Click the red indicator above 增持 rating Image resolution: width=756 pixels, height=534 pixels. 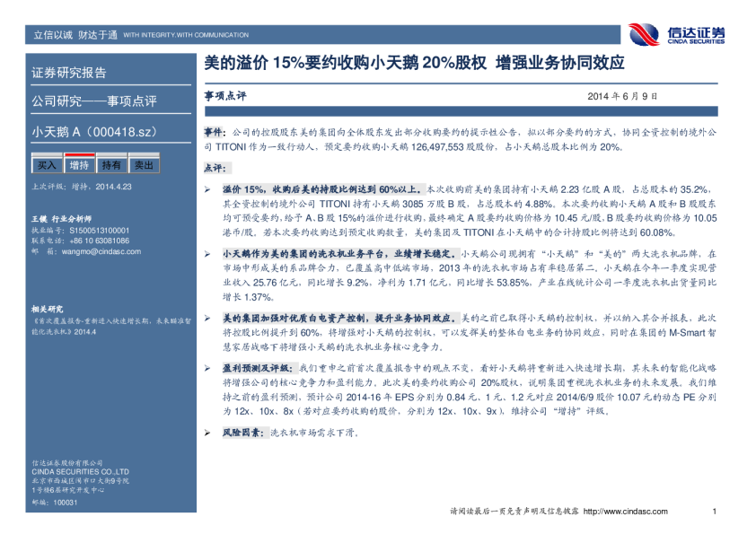[x=79, y=154]
